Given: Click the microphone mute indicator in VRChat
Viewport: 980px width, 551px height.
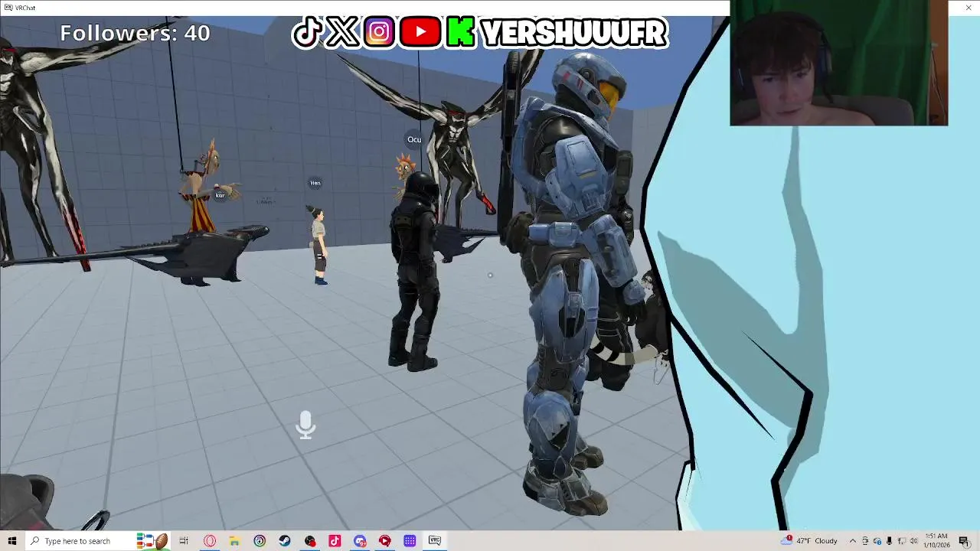Looking at the screenshot, I should click(x=305, y=425).
